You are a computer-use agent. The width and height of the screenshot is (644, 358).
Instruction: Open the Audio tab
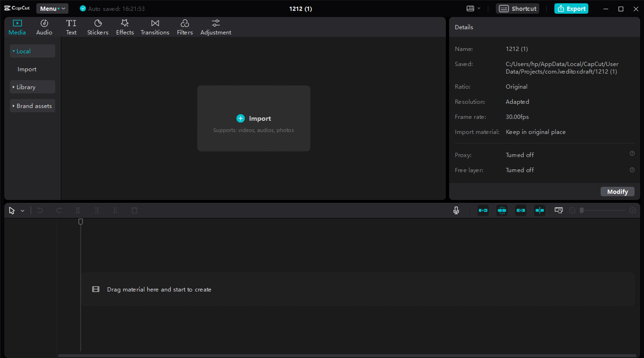[44, 27]
